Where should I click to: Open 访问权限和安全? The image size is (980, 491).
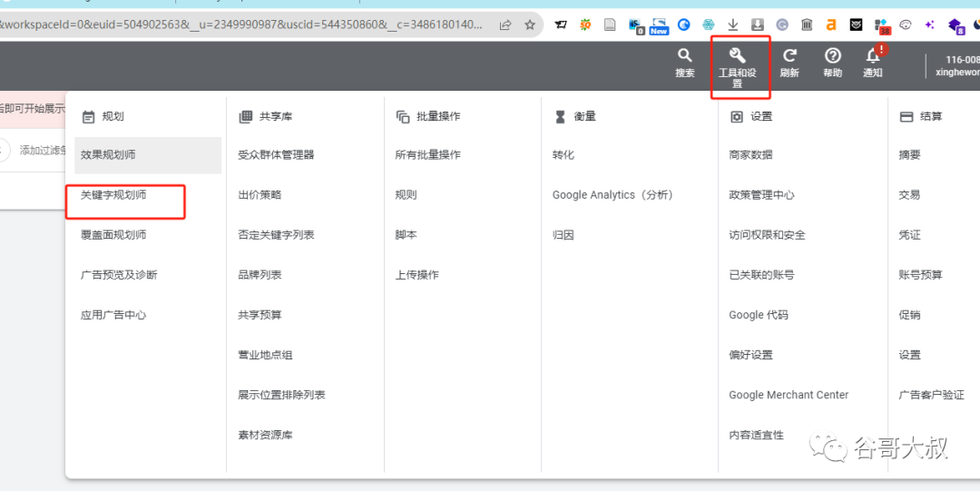(768, 234)
